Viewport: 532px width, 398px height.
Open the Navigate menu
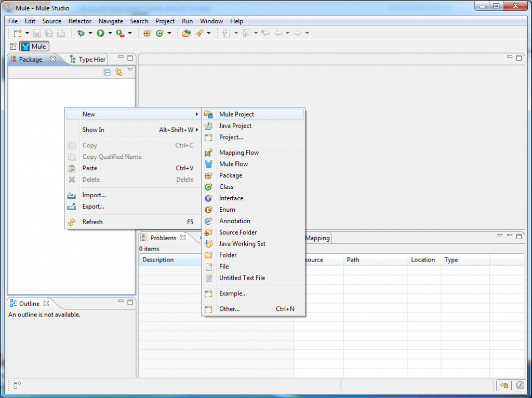coord(111,21)
